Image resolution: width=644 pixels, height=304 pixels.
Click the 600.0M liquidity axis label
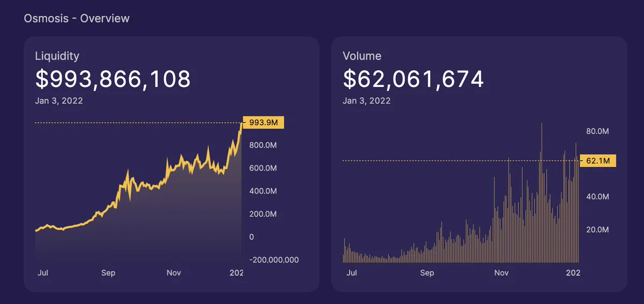pos(262,168)
